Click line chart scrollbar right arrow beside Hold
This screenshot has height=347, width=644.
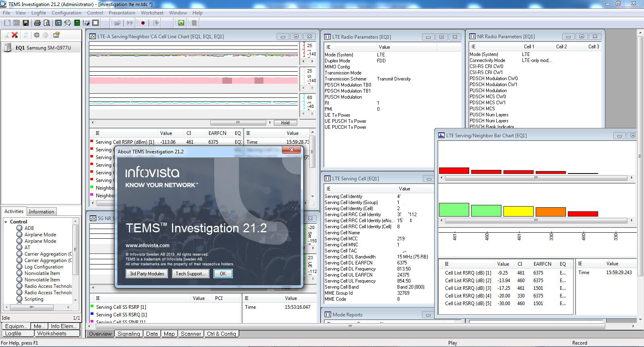[270, 122]
